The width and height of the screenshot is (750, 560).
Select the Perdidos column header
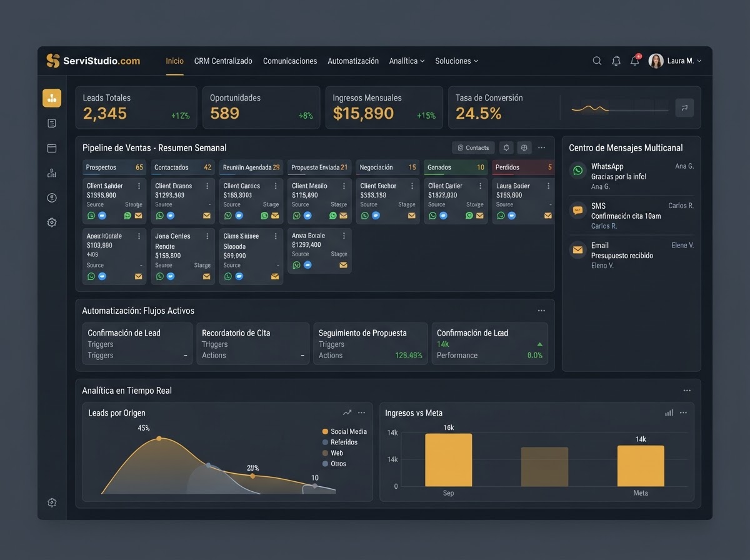pos(523,167)
